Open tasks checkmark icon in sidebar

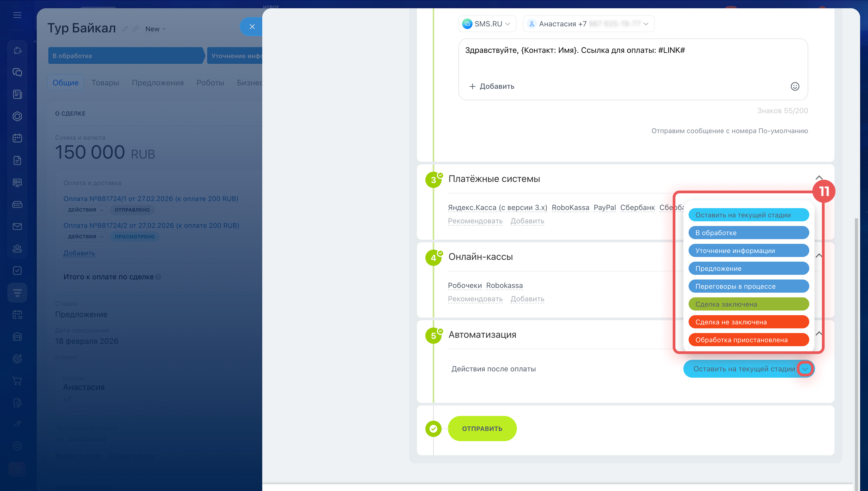click(17, 270)
